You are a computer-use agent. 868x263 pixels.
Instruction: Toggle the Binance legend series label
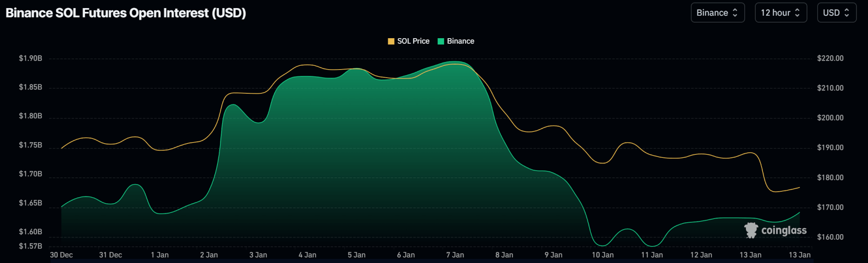(x=460, y=41)
